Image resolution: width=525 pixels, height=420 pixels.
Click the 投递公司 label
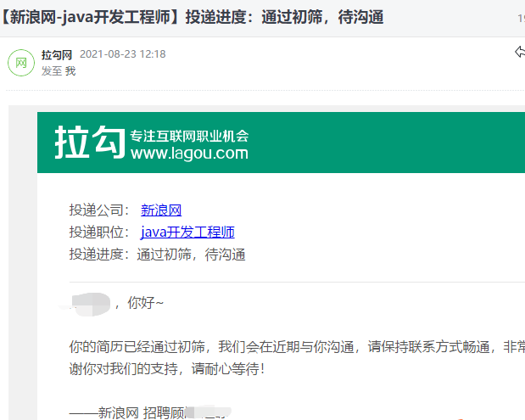[x=99, y=210]
